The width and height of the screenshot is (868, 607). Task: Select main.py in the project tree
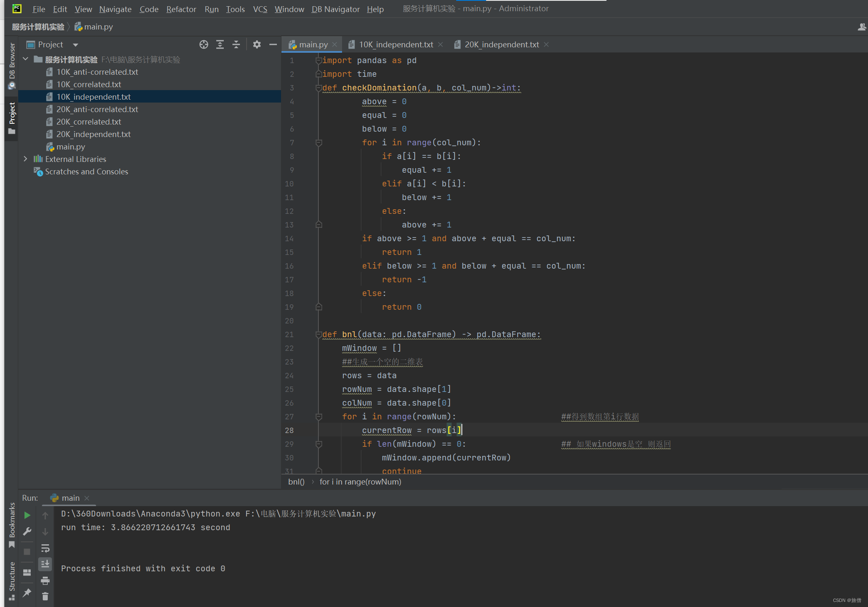[x=71, y=147]
